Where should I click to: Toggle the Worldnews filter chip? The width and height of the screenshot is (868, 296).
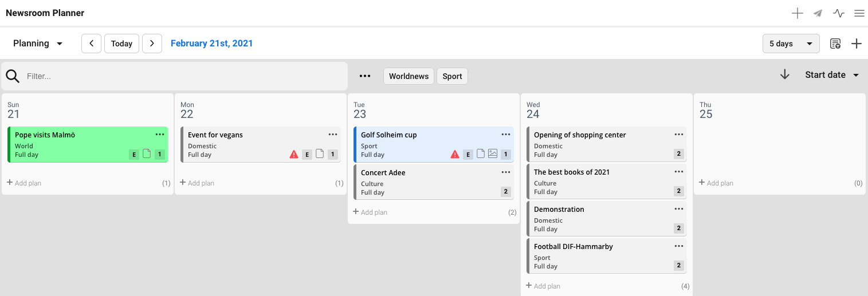coord(409,76)
